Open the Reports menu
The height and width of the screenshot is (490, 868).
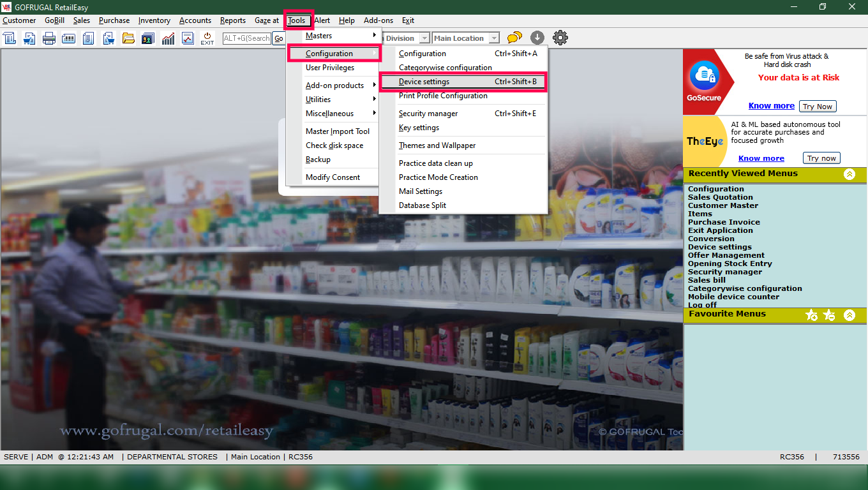[233, 20]
